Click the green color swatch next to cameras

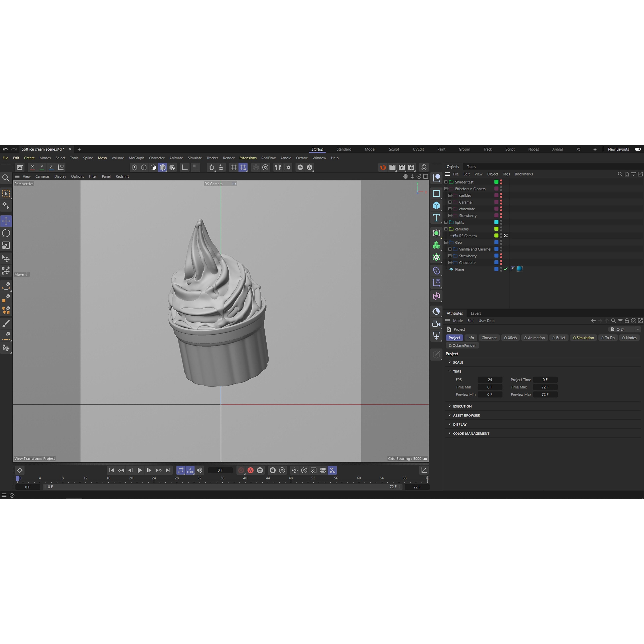click(x=496, y=229)
